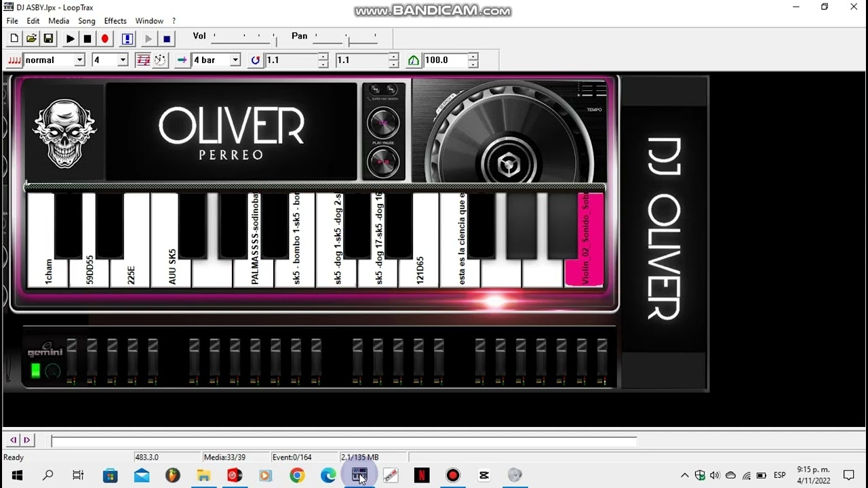Toggle the green Gemini power light
This screenshot has width=868, height=488.
point(35,371)
